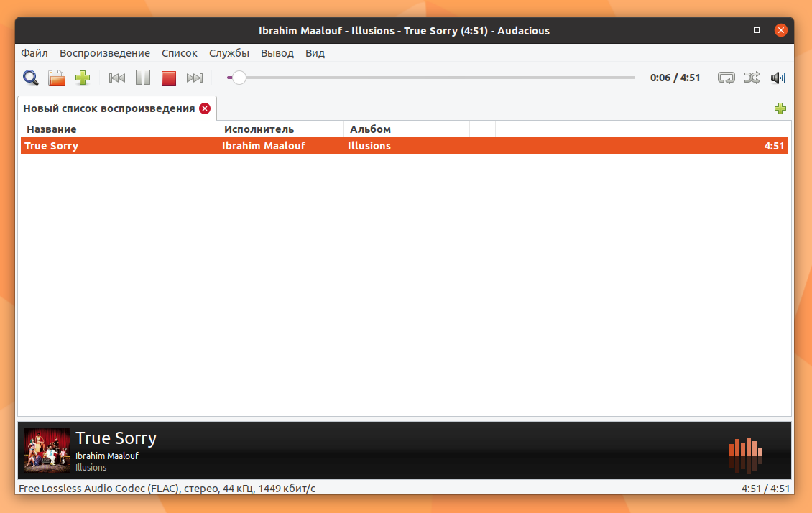Open the Список menu
The image size is (812, 513).
179,52
